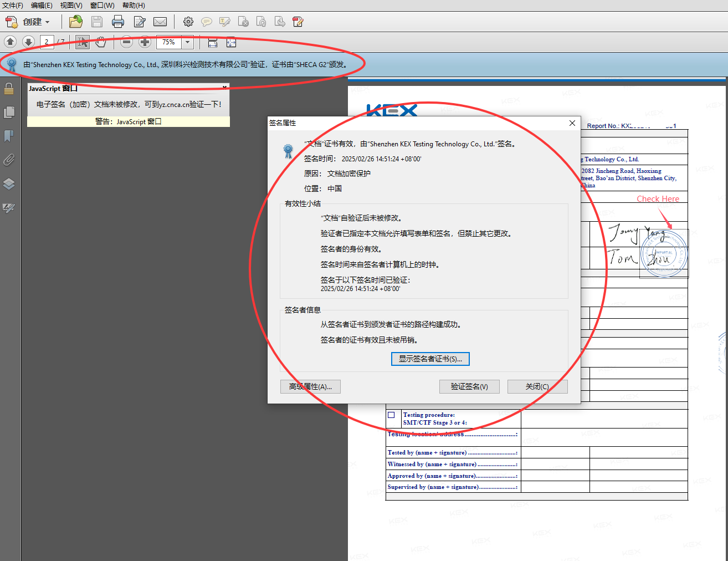Choose the hand pan tool
Viewport: 728px width, 561px height.
click(x=100, y=42)
